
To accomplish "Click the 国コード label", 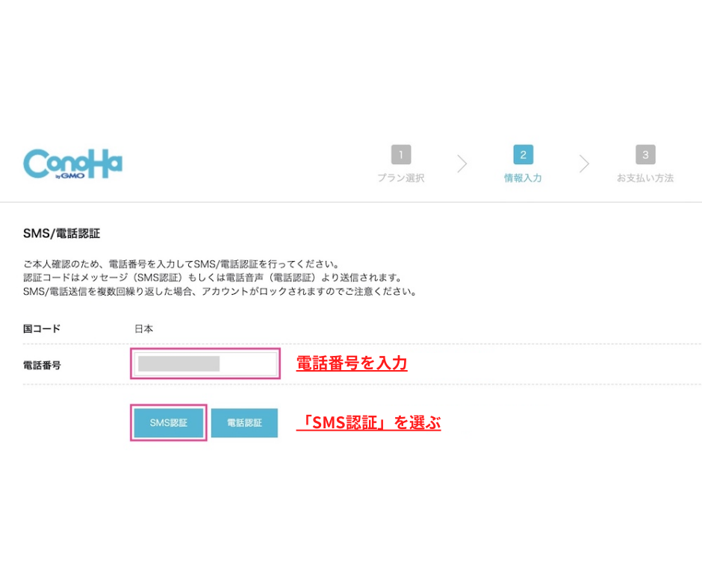I will [x=42, y=329].
